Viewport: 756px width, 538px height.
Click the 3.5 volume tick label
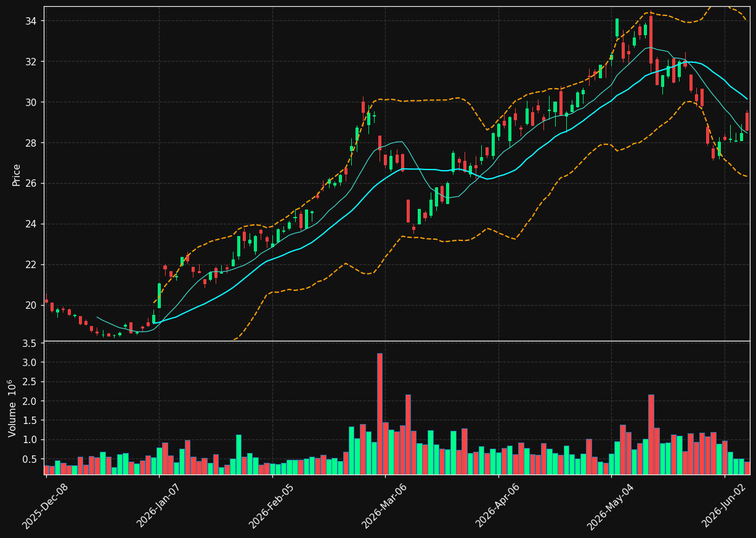(x=30, y=343)
